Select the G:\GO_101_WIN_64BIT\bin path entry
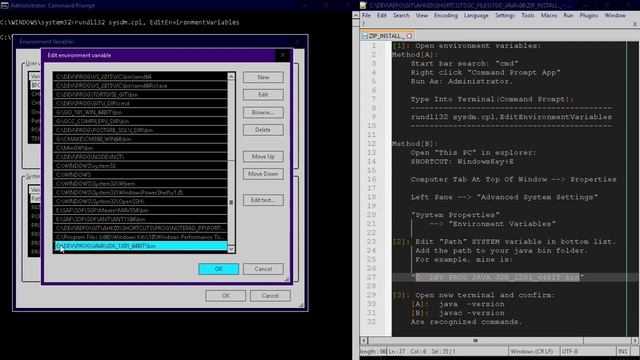 tap(140, 112)
